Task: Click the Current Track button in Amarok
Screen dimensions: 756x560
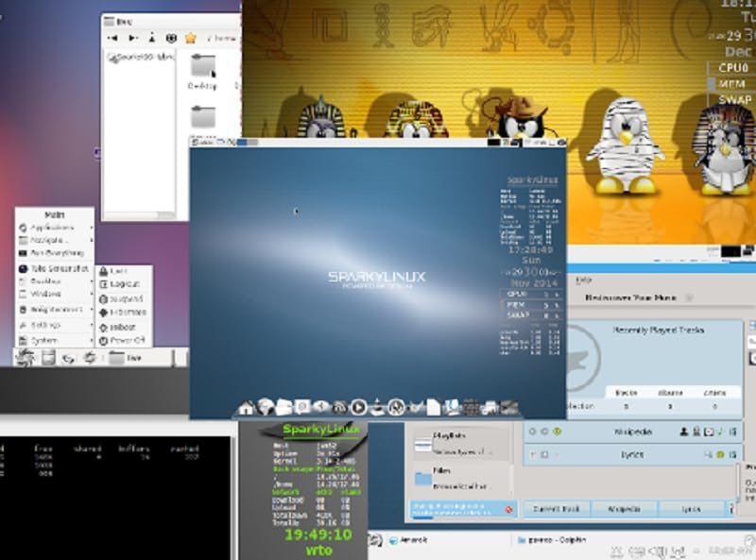Action: click(x=556, y=509)
